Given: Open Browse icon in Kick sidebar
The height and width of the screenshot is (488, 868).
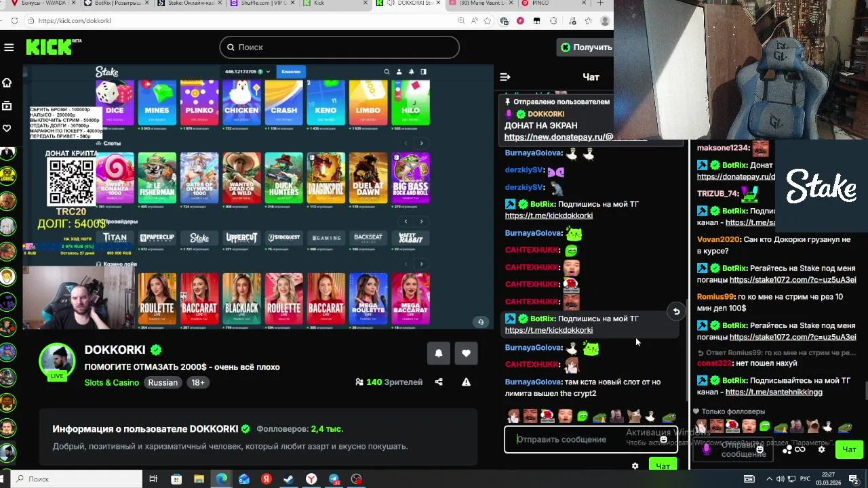Looking at the screenshot, I should 7,106.
